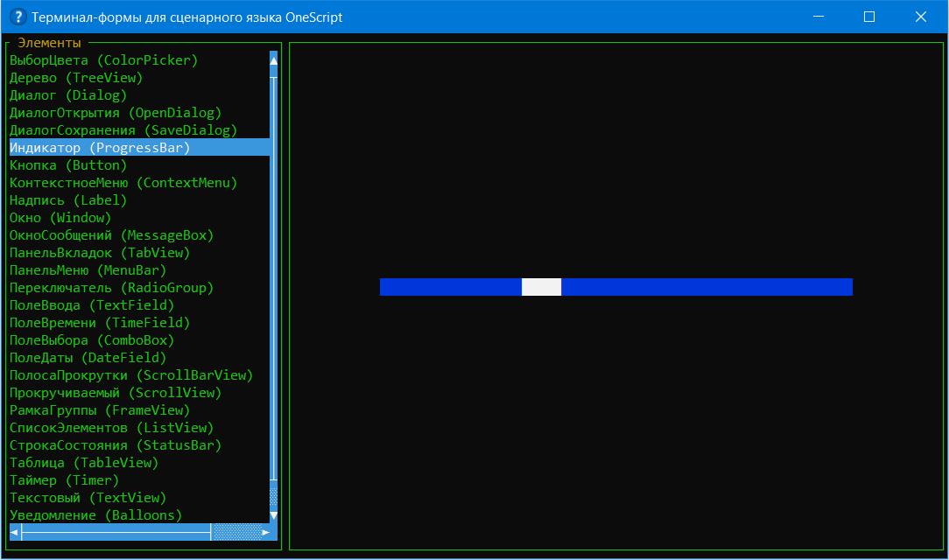
Task: Maximize the terminal forms window
Action: pos(869,17)
